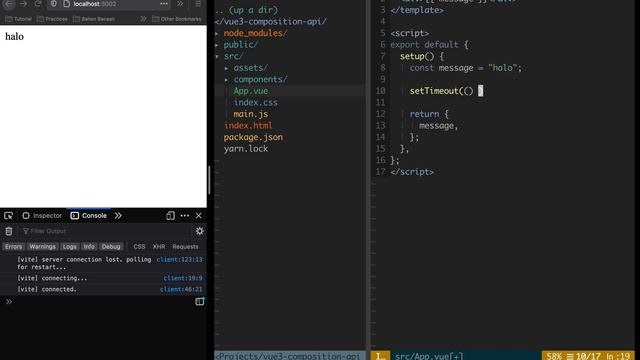Collapse the src/ folder

(x=233, y=56)
